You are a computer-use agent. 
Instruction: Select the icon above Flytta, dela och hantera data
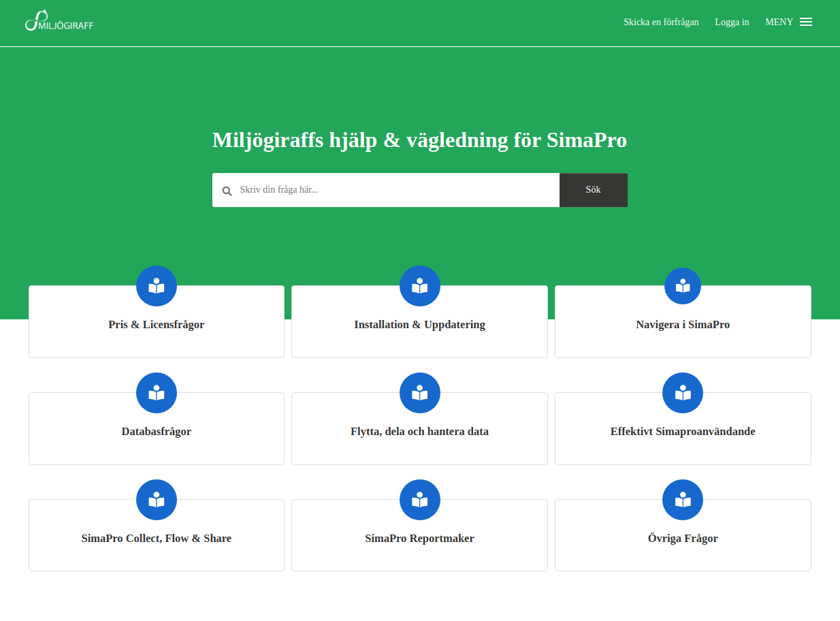pos(419,392)
